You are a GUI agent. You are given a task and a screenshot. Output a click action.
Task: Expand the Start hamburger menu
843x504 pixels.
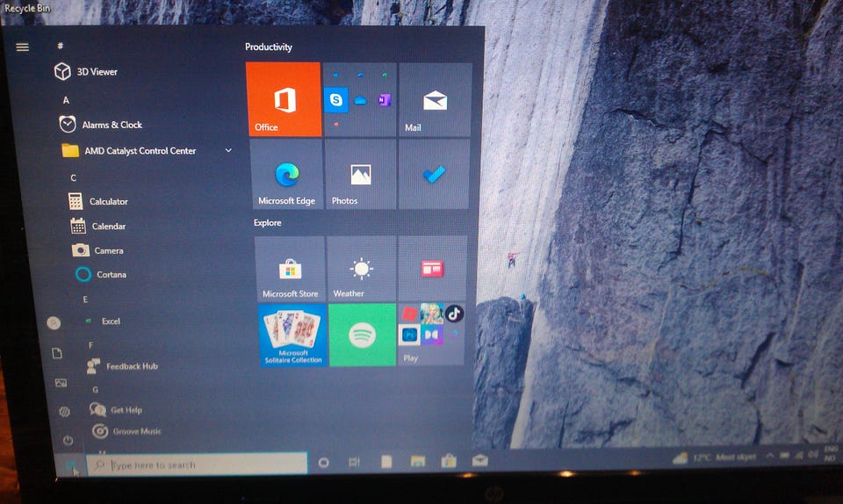tap(23, 47)
